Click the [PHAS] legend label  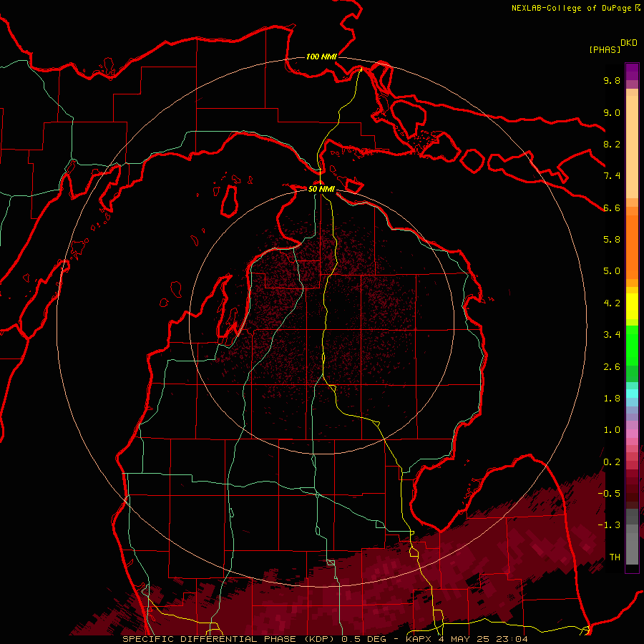point(605,49)
